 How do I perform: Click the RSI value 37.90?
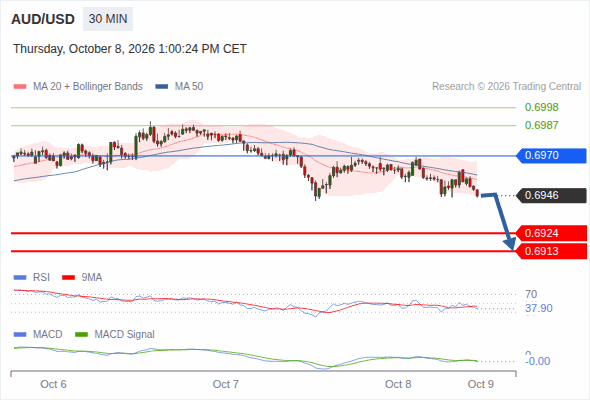(539, 309)
